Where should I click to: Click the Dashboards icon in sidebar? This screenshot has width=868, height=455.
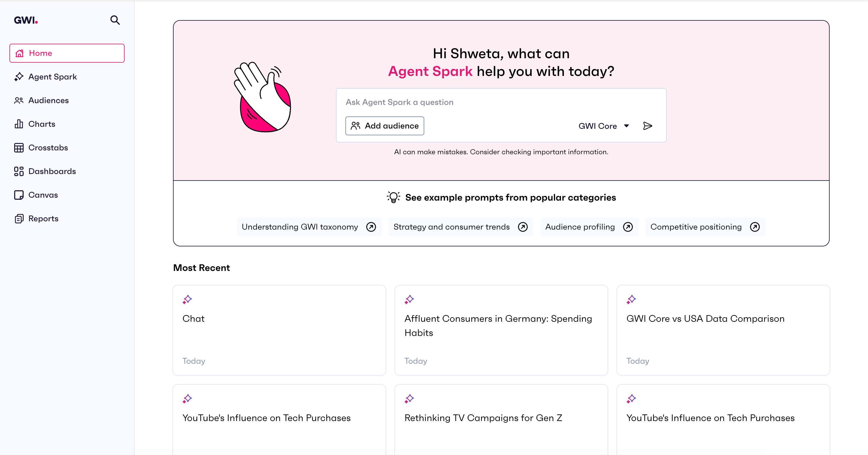(19, 171)
